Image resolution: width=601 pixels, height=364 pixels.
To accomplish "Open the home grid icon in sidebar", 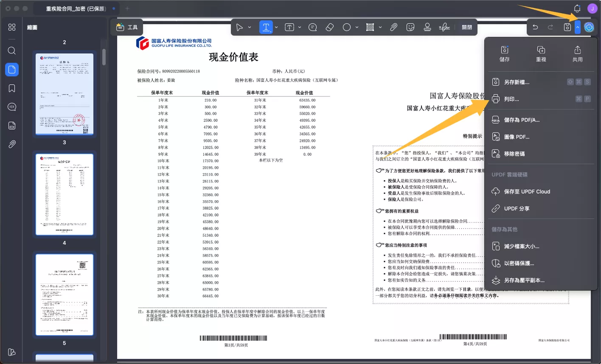I will pos(12,27).
